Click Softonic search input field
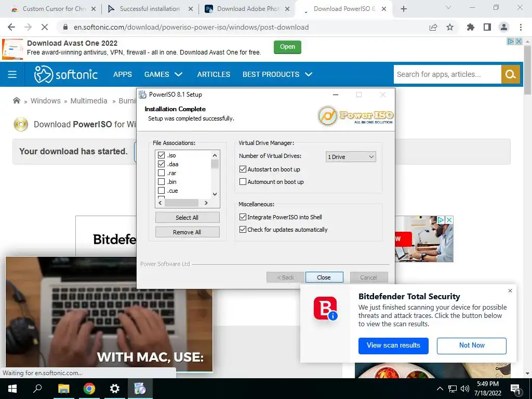 pyautogui.click(x=447, y=74)
